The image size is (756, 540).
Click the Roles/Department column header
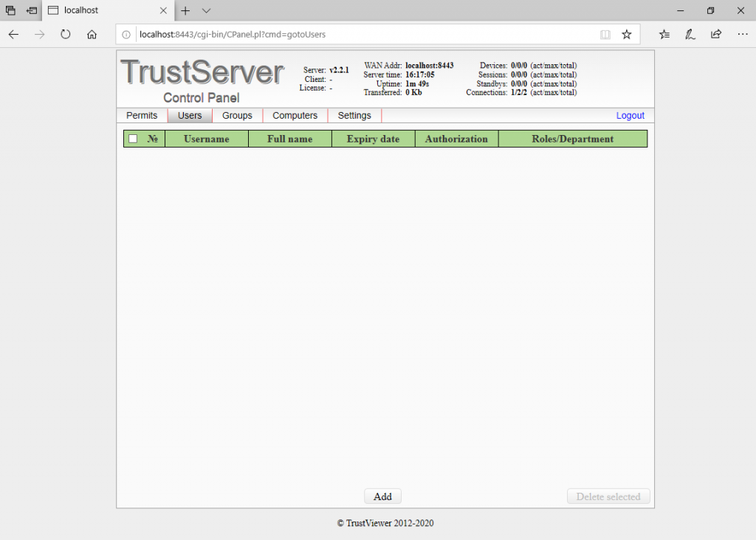[x=573, y=139]
